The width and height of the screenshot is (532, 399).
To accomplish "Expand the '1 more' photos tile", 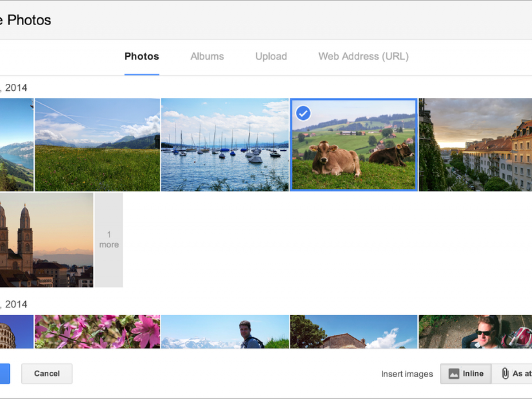I will (109, 240).
